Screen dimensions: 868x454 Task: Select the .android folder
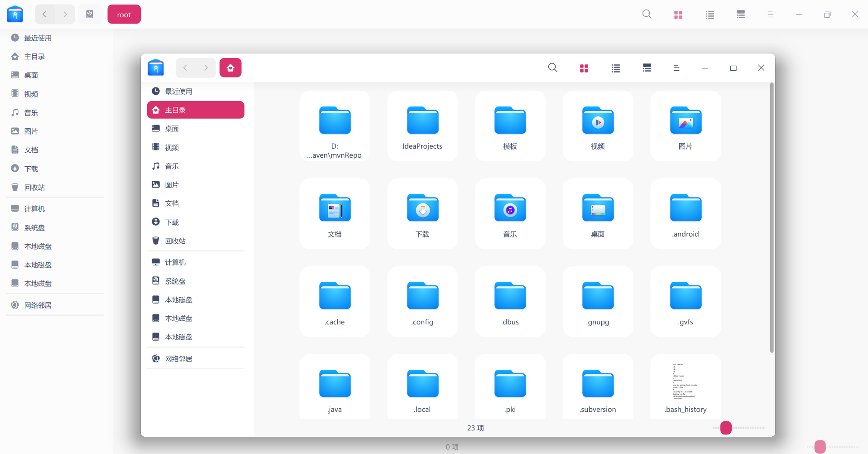coord(686,214)
